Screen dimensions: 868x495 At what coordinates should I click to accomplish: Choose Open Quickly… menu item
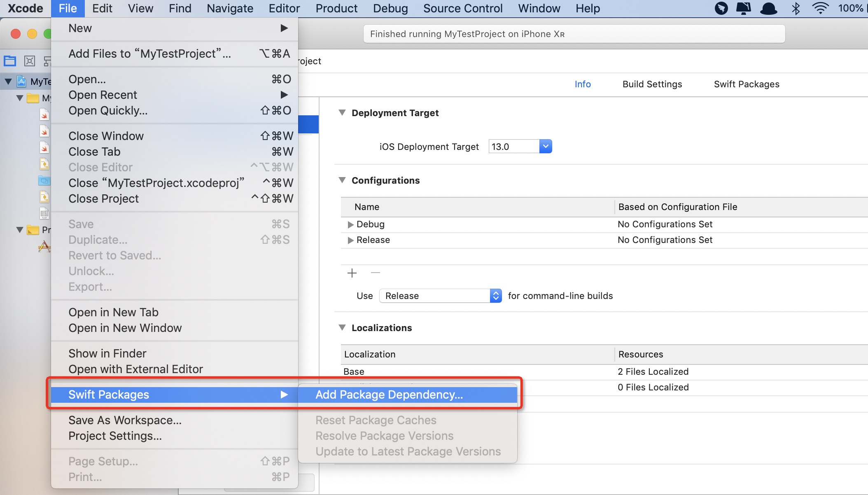(x=175, y=110)
